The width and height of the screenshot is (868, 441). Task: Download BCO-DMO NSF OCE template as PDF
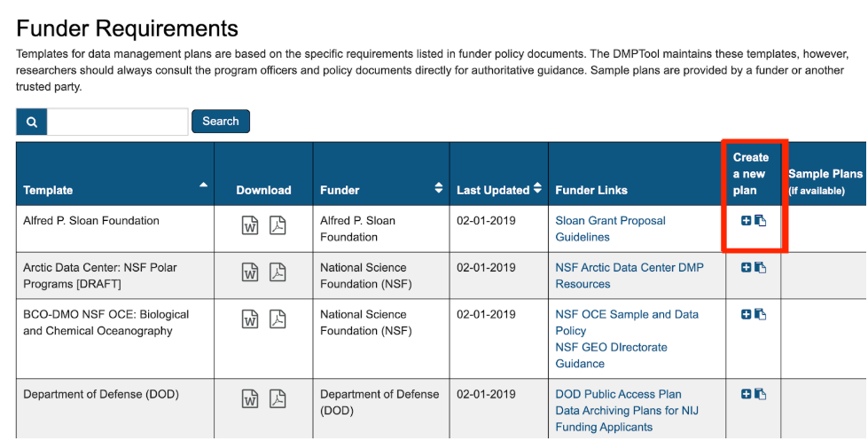click(x=278, y=319)
